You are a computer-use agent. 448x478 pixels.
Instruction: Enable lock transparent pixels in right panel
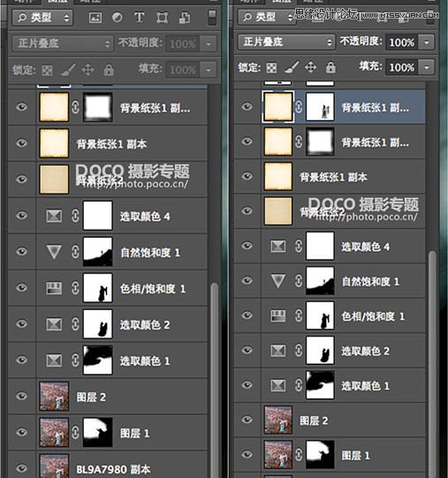pos(271,68)
